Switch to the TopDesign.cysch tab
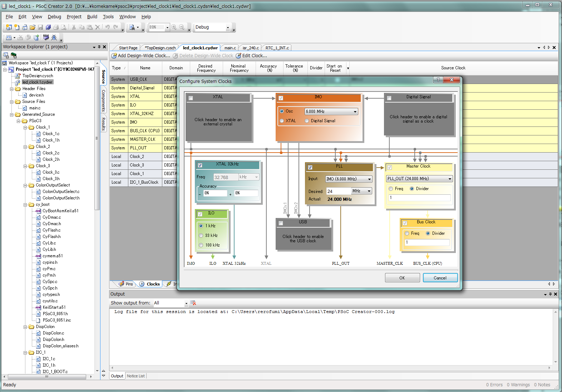Screen dimensions: 562x392 160,48
